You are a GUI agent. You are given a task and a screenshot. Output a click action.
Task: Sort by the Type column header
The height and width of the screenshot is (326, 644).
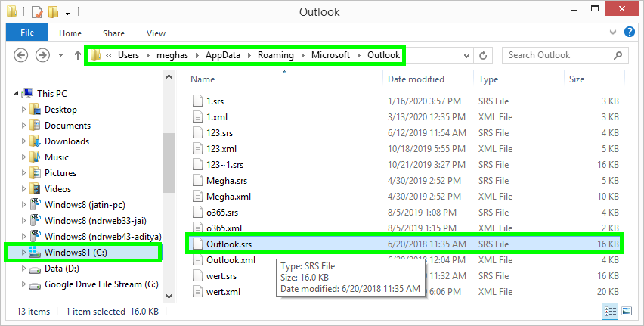pyautogui.click(x=488, y=79)
